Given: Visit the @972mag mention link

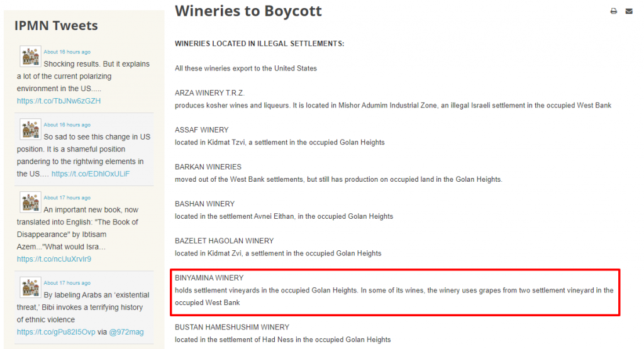Looking at the screenshot, I should (126, 332).
